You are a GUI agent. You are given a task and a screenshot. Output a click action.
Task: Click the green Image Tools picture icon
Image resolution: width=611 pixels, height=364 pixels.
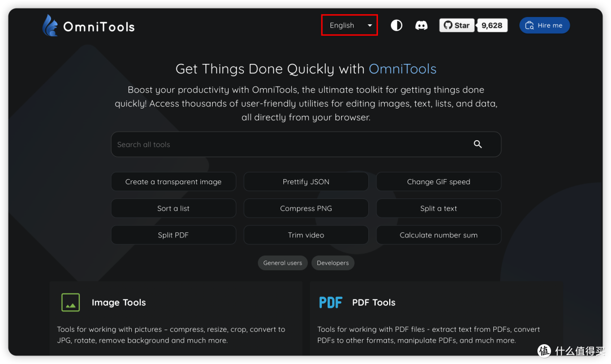[x=71, y=302]
